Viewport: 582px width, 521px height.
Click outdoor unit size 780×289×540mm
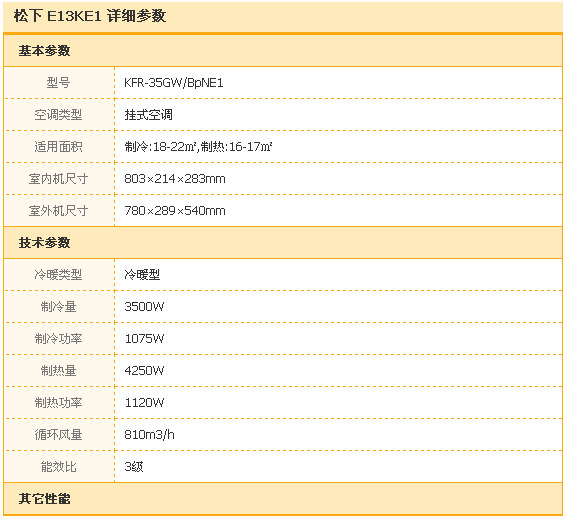[x=175, y=211]
